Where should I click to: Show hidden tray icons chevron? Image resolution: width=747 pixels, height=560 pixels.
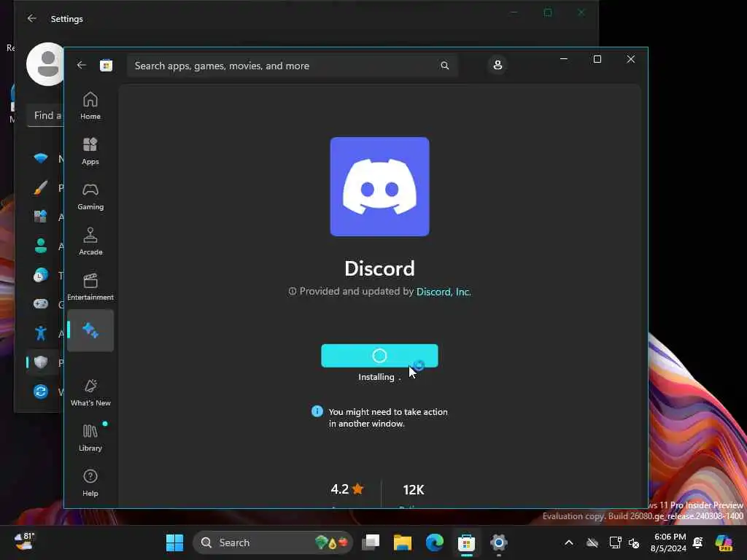tap(569, 542)
